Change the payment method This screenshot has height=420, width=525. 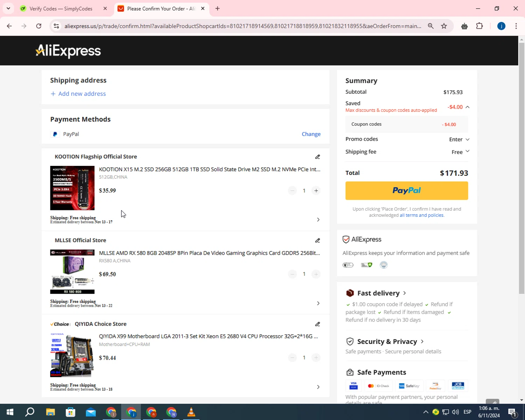click(311, 134)
